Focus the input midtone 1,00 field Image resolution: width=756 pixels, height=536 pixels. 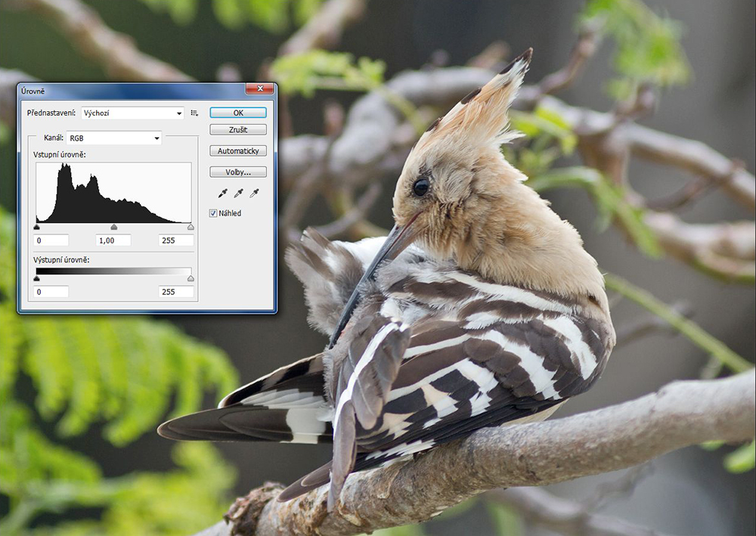point(114,240)
